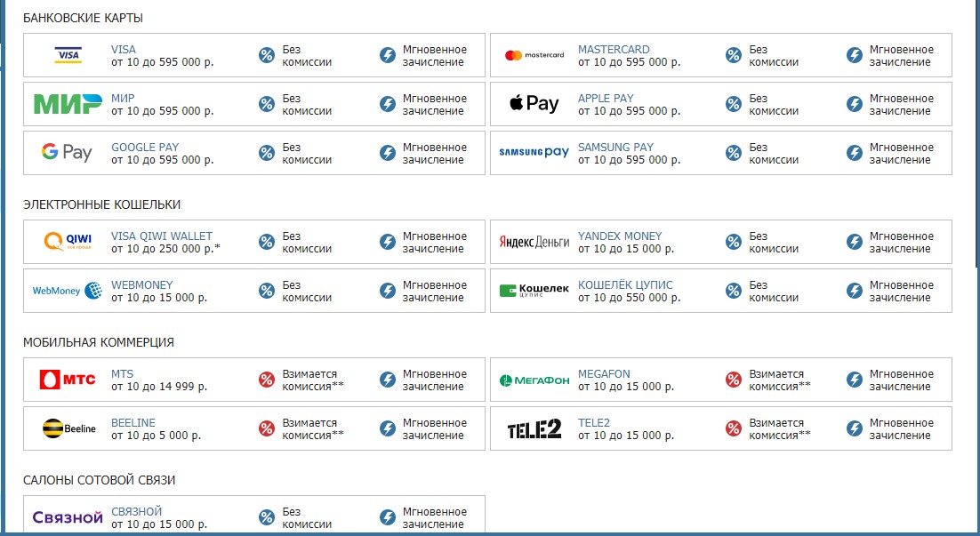Screen dimensions: 980x536
Task: Click the VISA card logo
Action: 68,56
